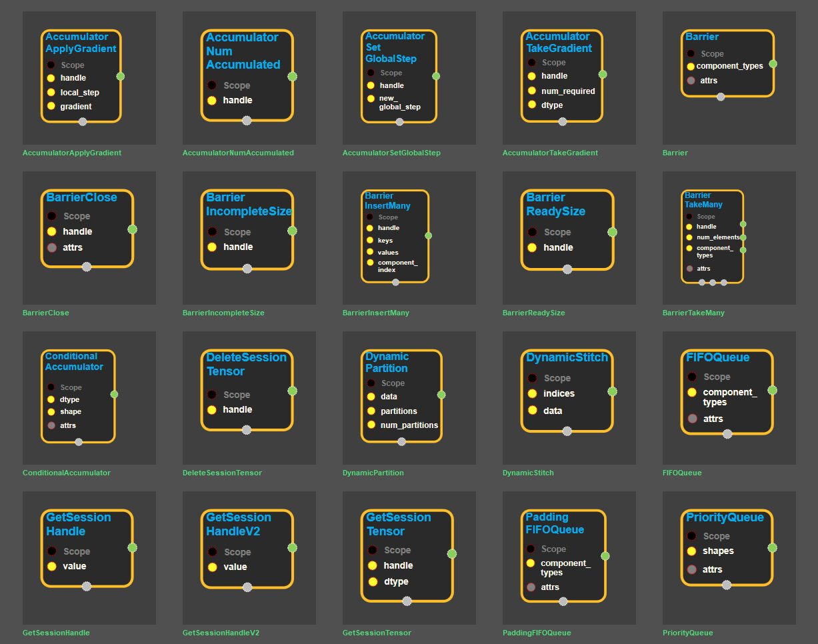
Task: Click the bottom grey port of FIFOQueue node
Action: [x=727, y=434]
